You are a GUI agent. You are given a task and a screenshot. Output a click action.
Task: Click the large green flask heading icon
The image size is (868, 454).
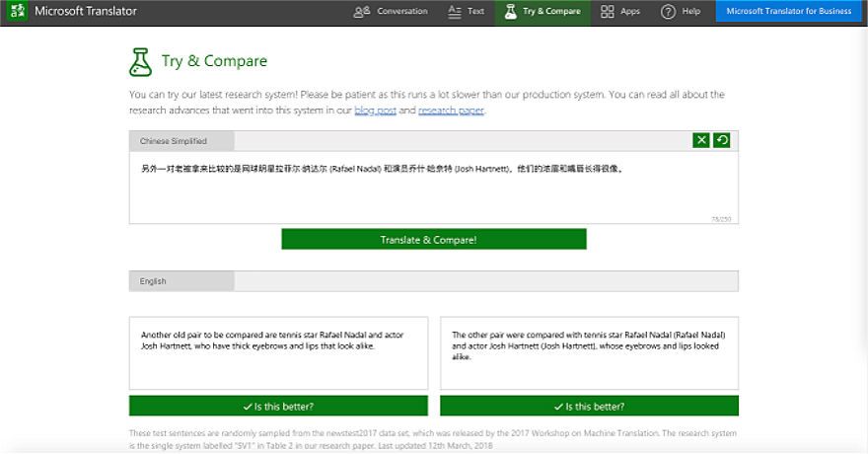(x=141, y=62)
